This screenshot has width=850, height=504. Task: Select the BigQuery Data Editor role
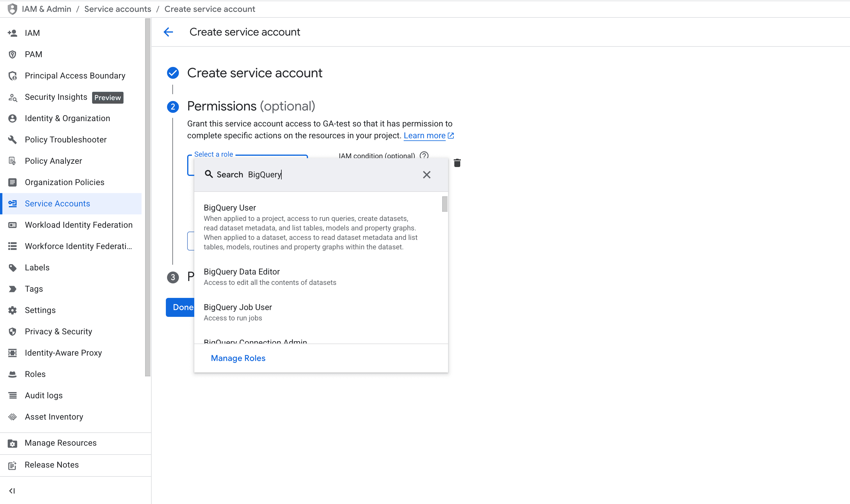click(x=241, y=271)
